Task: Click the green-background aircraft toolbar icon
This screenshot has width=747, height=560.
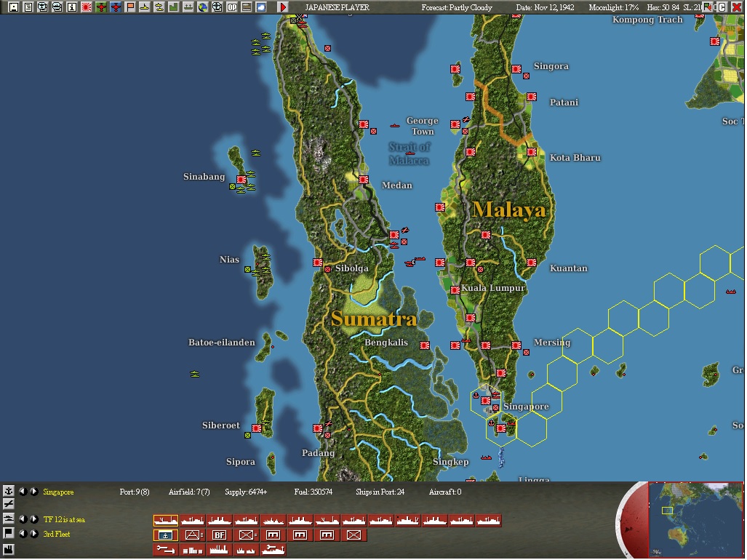Action: (102, 7)
